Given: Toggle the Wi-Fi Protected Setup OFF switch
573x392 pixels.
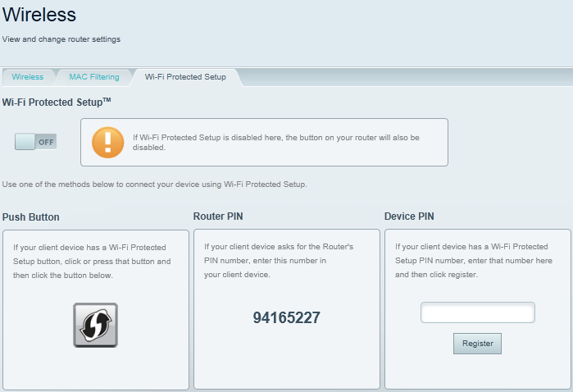Looking at the screenshot, I should 35,142.
